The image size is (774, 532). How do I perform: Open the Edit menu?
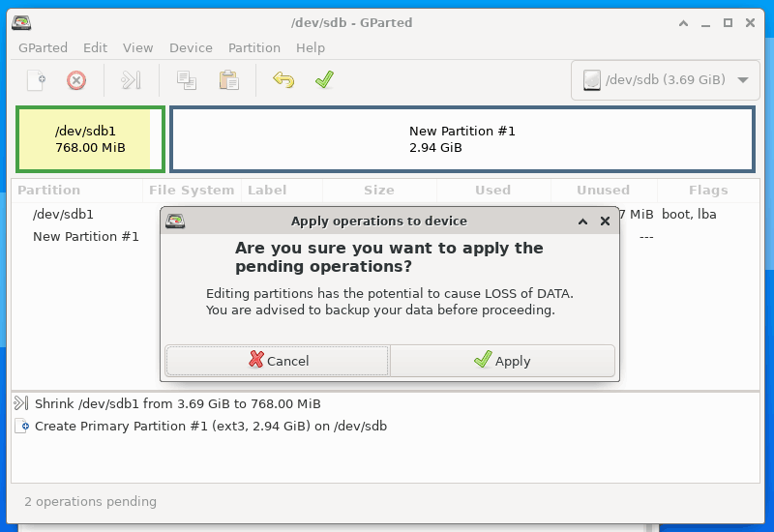[95, 47]
